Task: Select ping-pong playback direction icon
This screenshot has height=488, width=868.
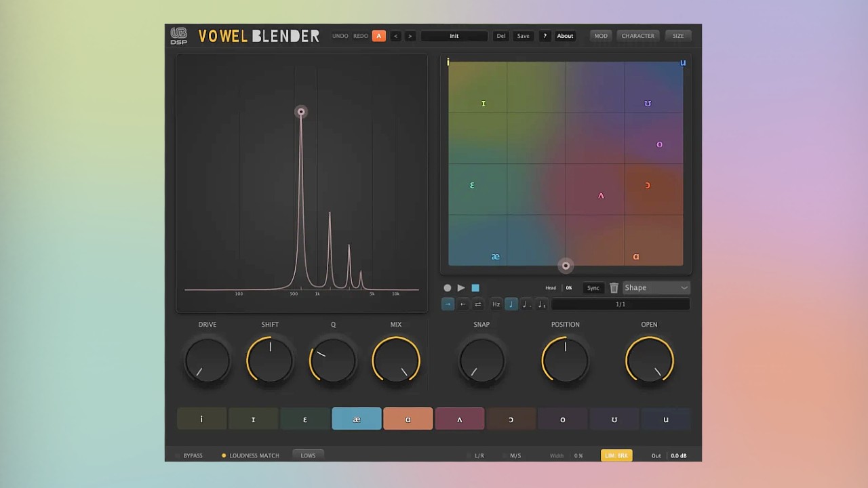Action: pyautogui.click(x=478, y=304)
